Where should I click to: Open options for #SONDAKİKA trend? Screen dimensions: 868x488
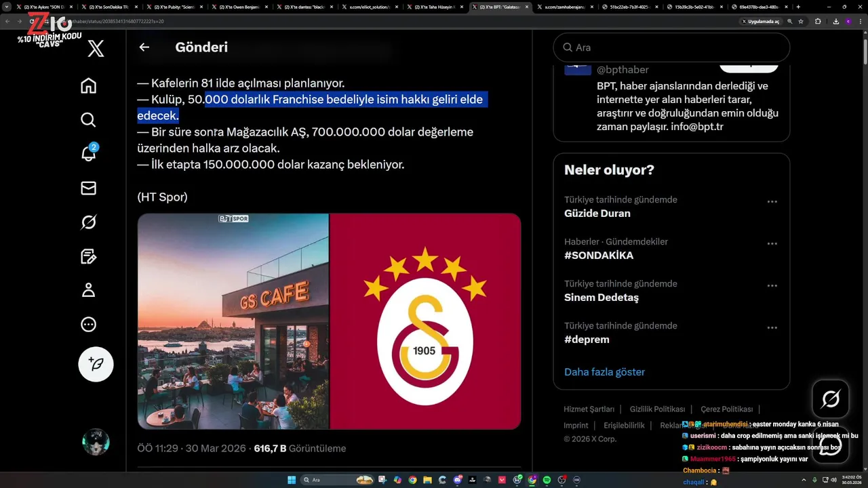772,244
